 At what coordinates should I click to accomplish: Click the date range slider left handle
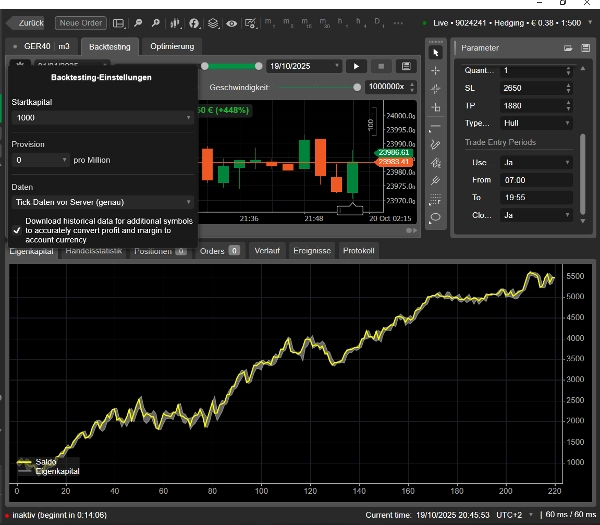205,66
